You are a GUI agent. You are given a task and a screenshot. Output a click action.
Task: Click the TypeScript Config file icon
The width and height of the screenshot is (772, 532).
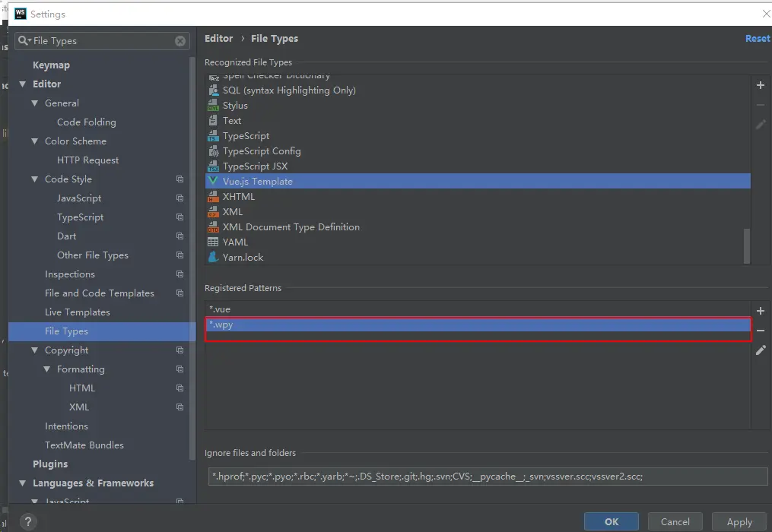pyautogui.click(x=213, y=151)
